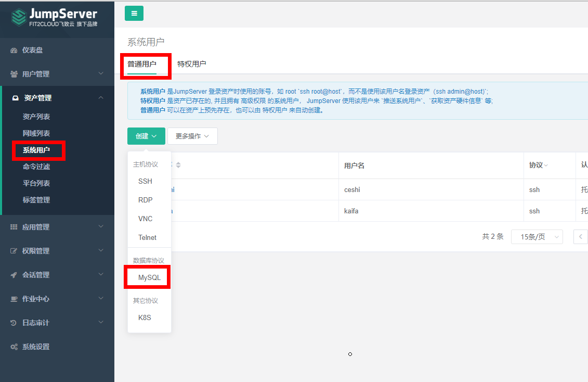The height and width of the screenshot is (382, 588).
Task: Open 网域列表 in the sidebar
Action: point(36,133)
